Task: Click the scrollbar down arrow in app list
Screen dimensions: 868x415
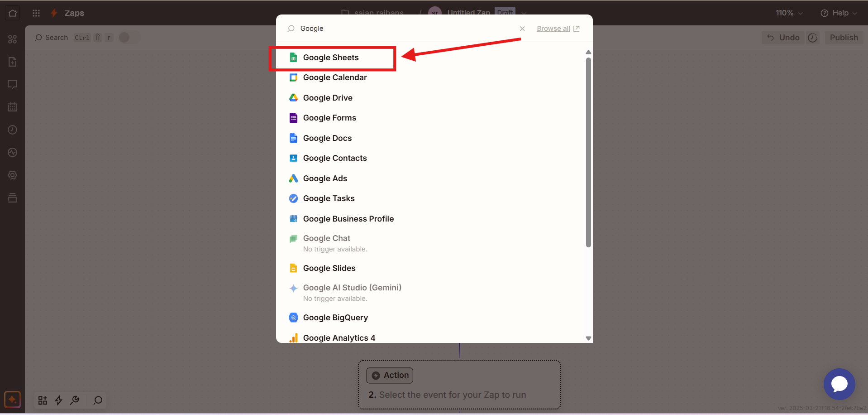Action: pyautogui.click(x=588, y=338)
